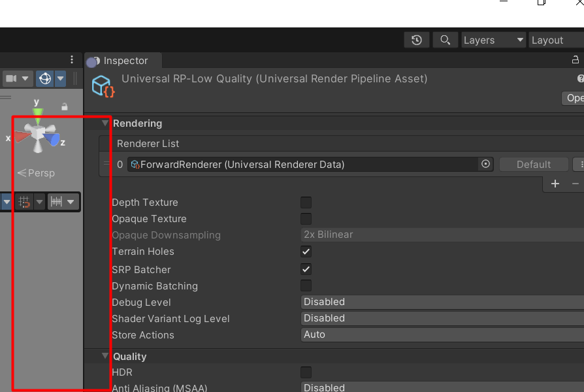Enable the Opaque Texture checkbox
Viewport: 584px width, 392px height.
point(306,219)
